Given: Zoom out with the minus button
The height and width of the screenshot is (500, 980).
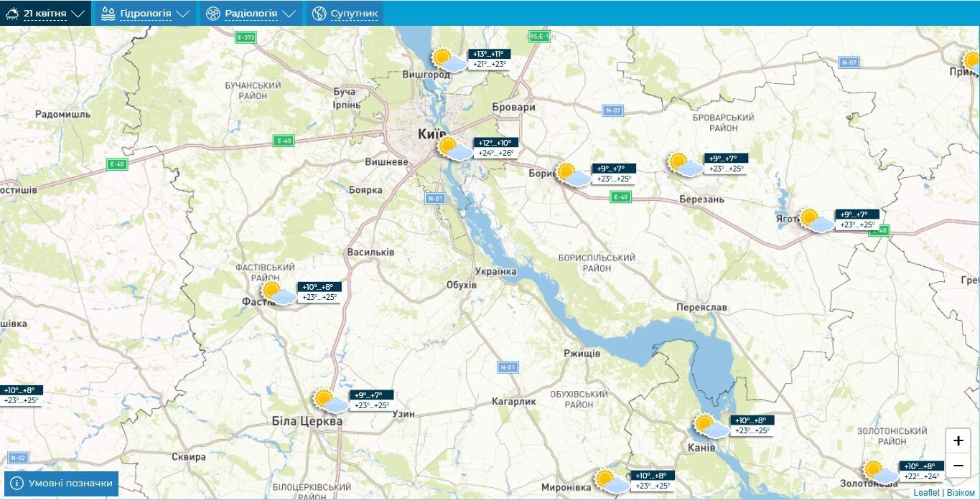Looking at the screenshot, I should [958, 466].
